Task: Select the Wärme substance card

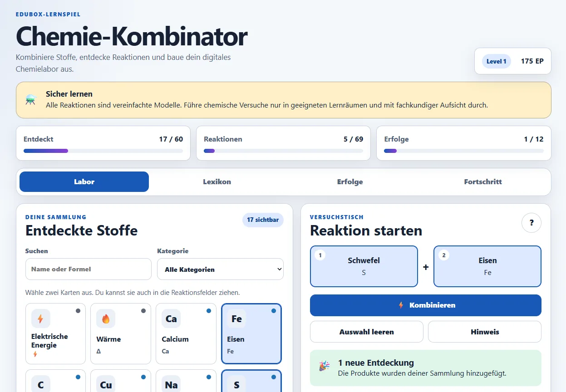Action: pyautogui.click(x=121, y=333)
